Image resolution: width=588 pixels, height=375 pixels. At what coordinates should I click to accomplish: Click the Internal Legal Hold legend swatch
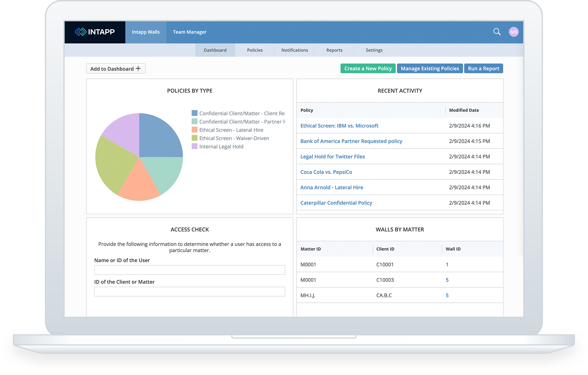(195, 146)
